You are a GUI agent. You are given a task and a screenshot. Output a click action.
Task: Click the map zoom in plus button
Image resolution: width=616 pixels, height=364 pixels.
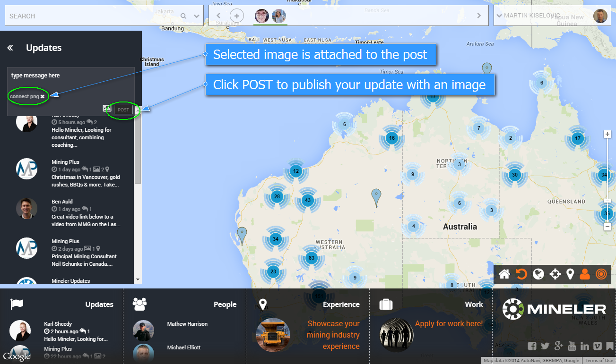coord(608,134)
